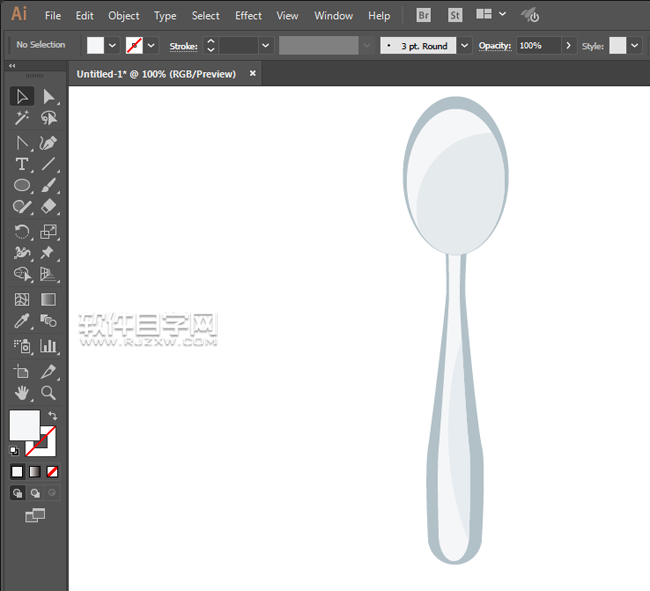Pick the Eyedropper tool
Screen dimensions: 650x591
point(22,321)
